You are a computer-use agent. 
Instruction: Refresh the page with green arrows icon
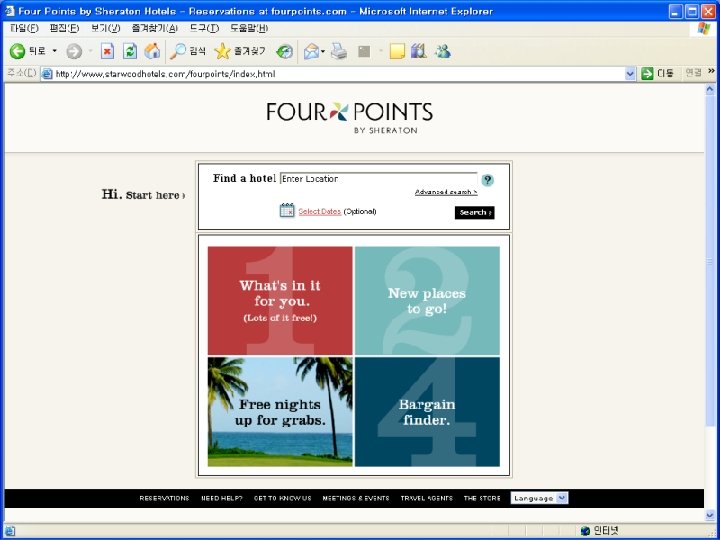(130, 51)
